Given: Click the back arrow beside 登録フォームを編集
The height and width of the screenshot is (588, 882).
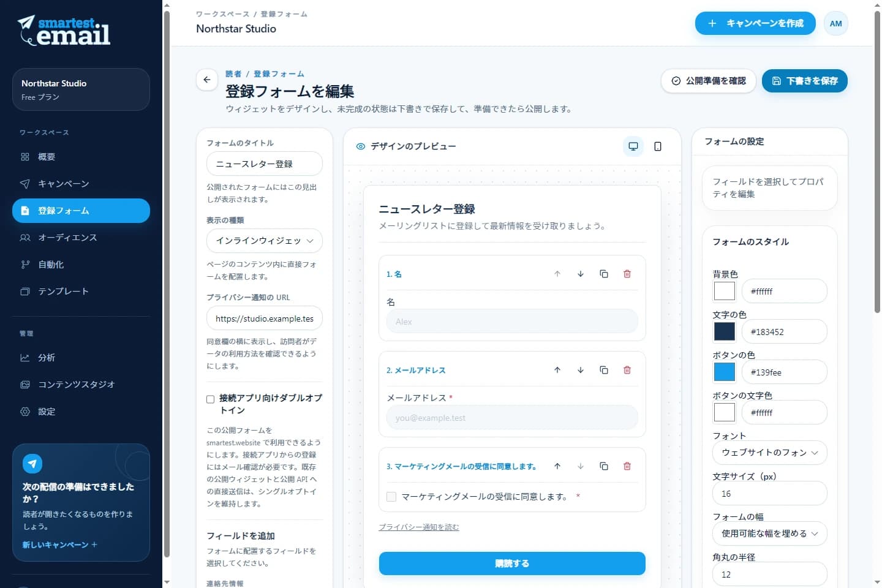Looking at the screenshot, I should pyautogui.click(x=207, y=80).
